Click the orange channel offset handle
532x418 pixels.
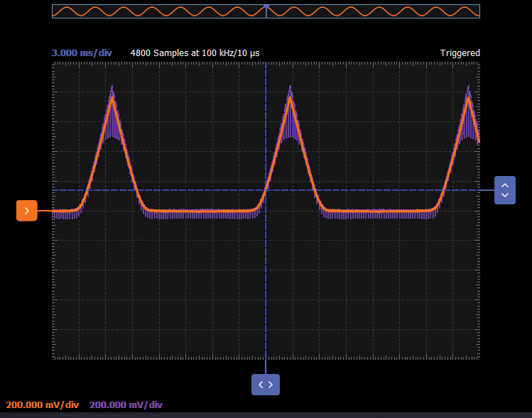click(x=26, y=211)
